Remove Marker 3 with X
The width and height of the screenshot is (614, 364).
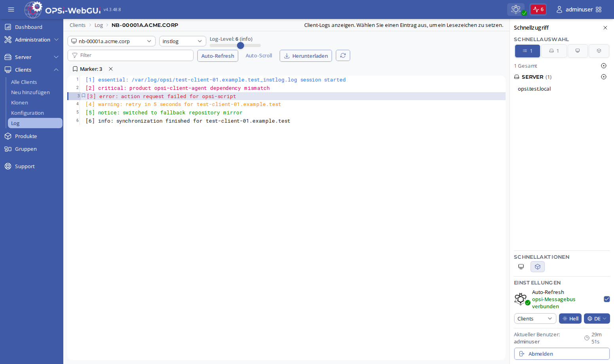pyautogui.click(x=111, y=69)
